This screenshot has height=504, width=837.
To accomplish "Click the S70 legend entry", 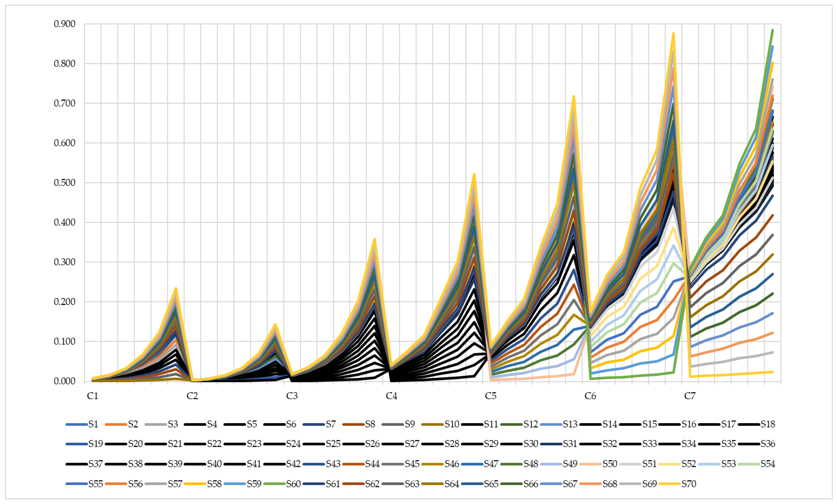I will pos(689,484).
